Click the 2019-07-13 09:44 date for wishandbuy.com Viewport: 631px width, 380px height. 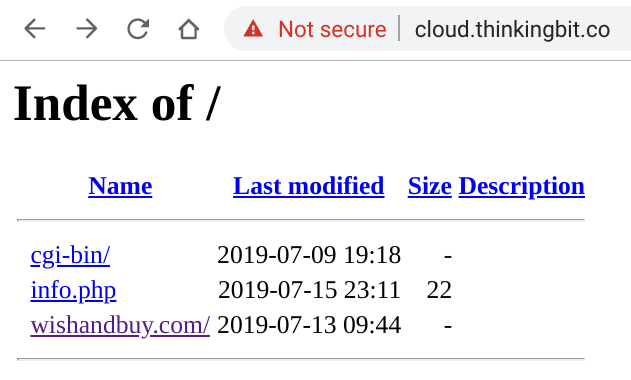click(309, 324)
